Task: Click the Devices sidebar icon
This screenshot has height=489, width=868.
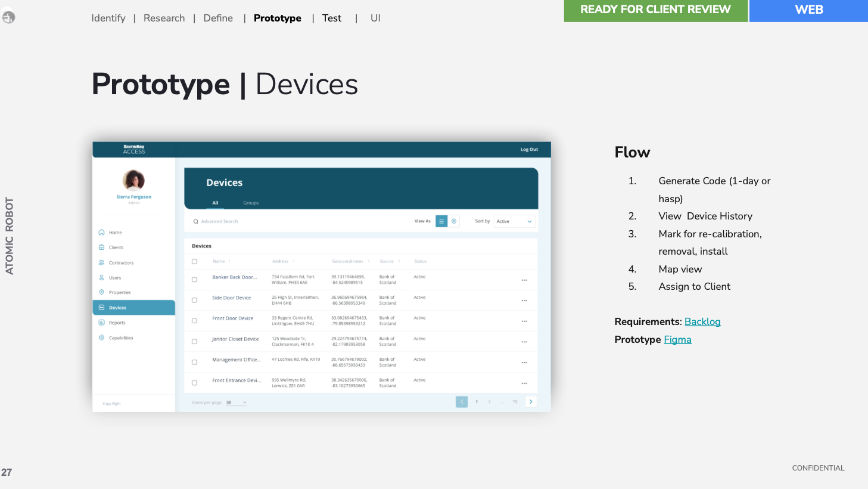Action: 102,308
